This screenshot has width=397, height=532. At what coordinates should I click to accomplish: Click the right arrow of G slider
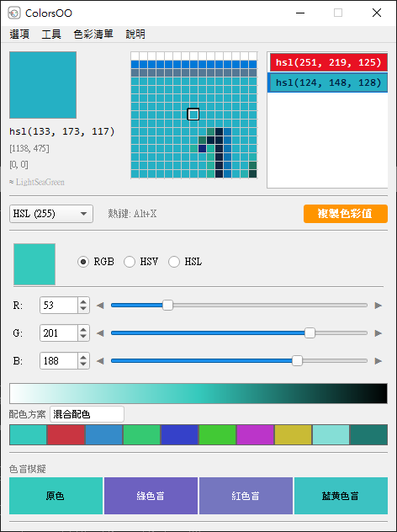pyautogui.click(x=378, y=333)
